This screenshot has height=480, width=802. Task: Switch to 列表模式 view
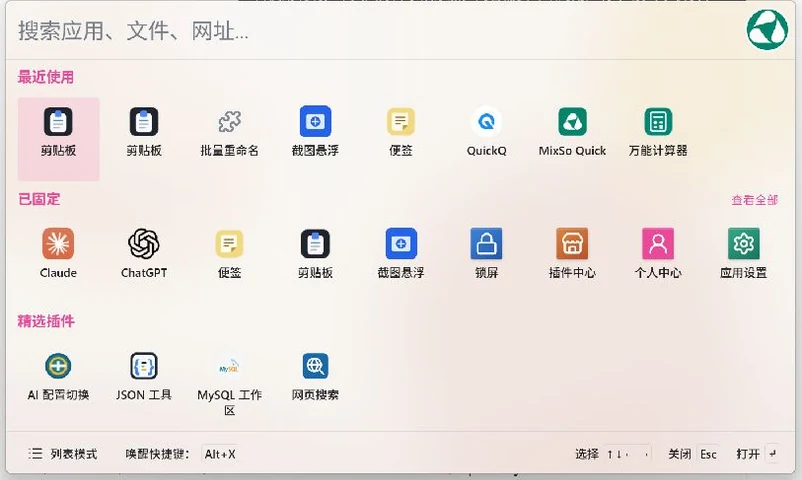point(62,454)
